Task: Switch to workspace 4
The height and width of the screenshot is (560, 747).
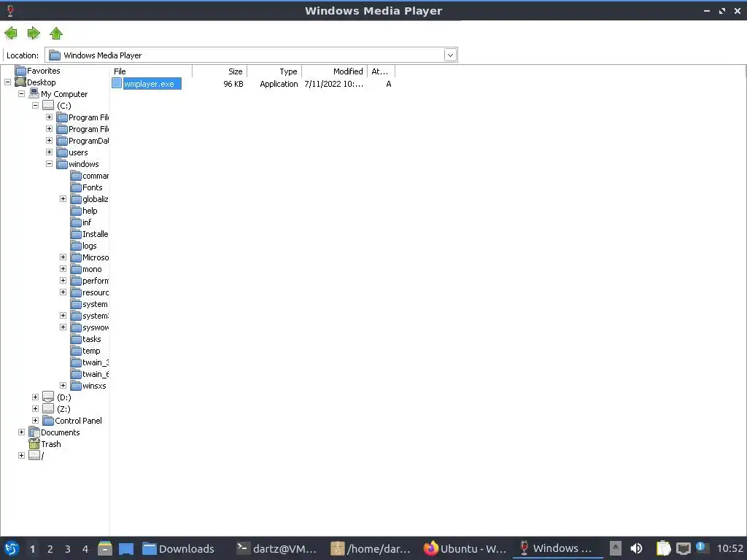Action: click(85, 549)
